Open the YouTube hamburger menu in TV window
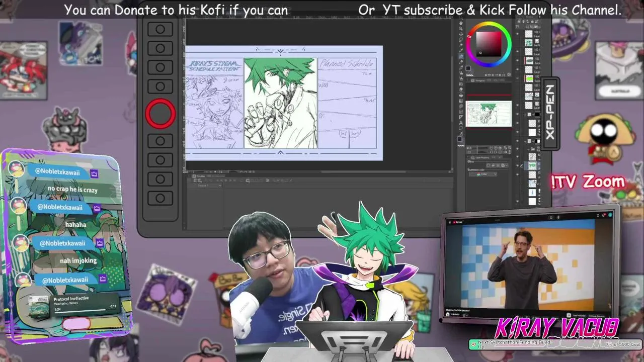Viewport: 644px width, 362px height. point(450,222)
